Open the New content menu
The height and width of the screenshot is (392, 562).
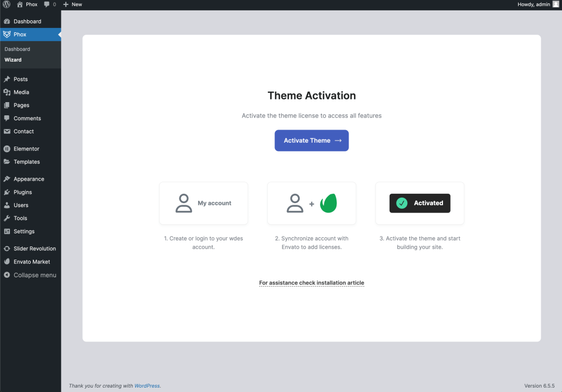tap(72, 4)
